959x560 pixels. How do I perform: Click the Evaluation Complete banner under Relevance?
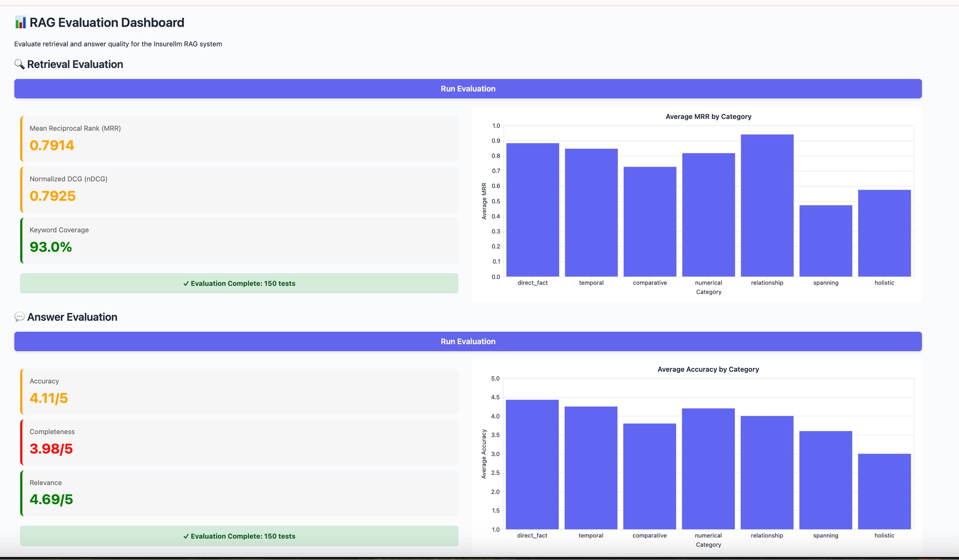click(239, 536)
